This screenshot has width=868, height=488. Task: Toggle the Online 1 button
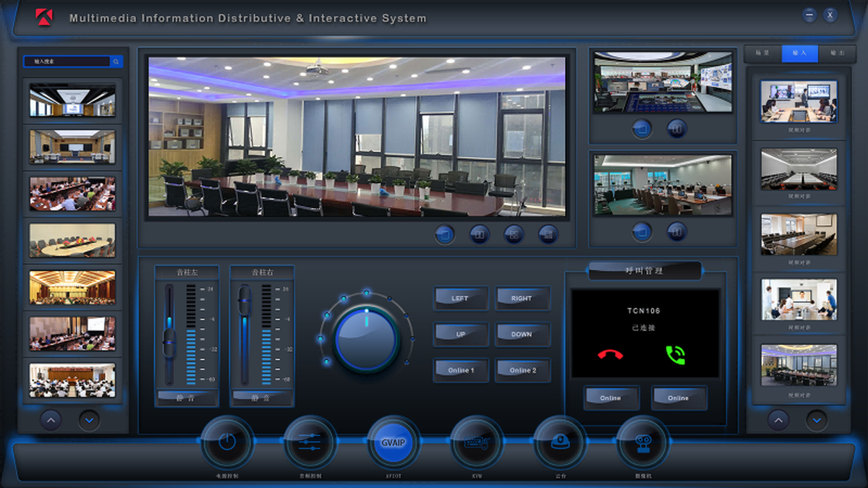pyautogui.click(x=461, y=370)
